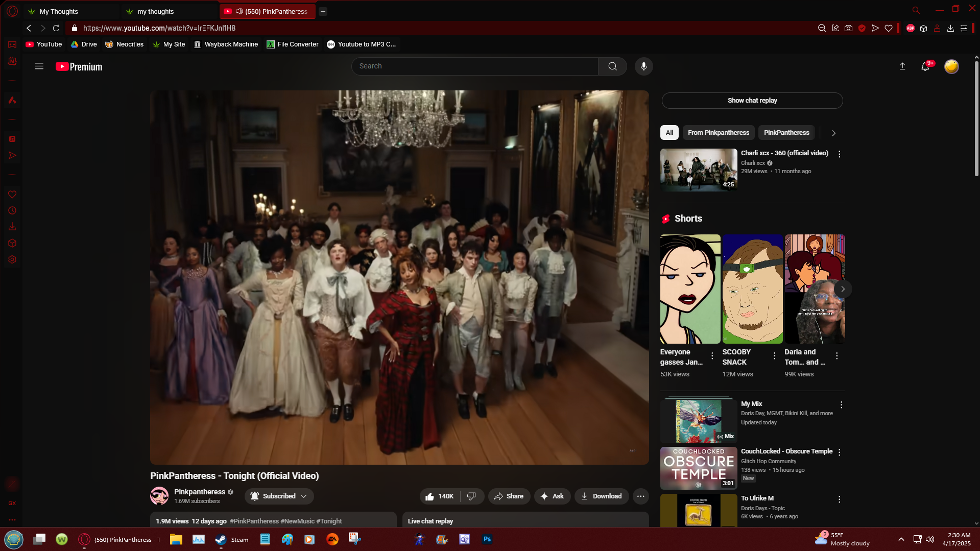The width and height of the screenshot is (980, 551).
Task: Open Steam from the taskbar
Action: point(232,539)
